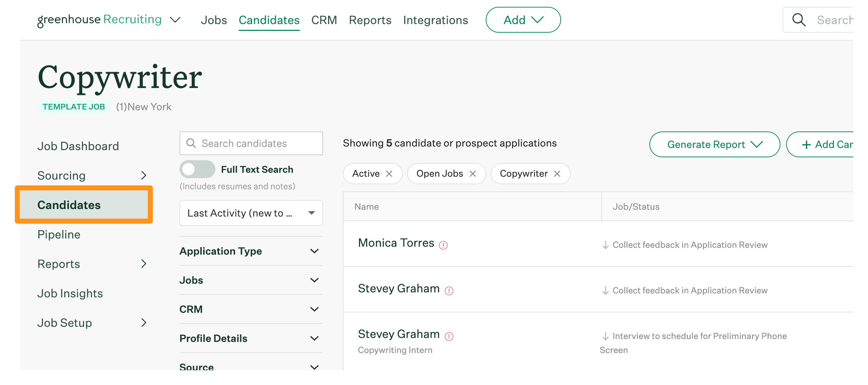The image size is (868, 385).
Task: Go to Integrations in top navigation
Action: coord(435,20)
